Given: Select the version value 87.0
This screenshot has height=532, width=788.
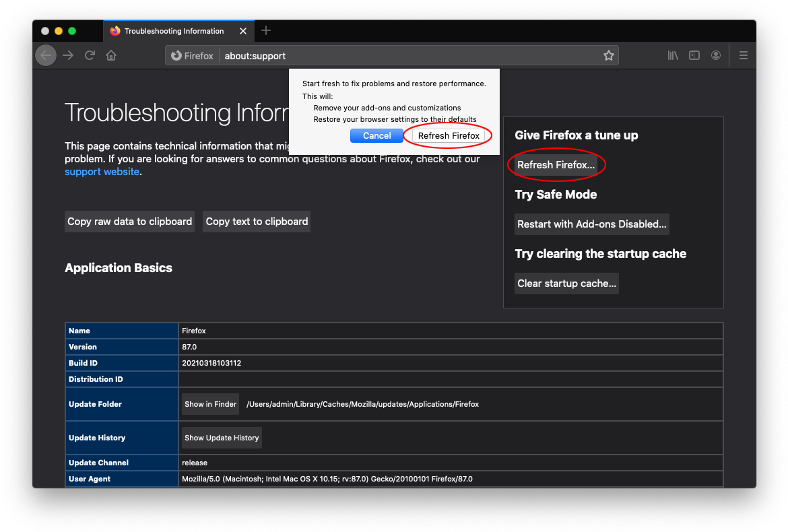Looking at the screenshot, I should [189, 347].
